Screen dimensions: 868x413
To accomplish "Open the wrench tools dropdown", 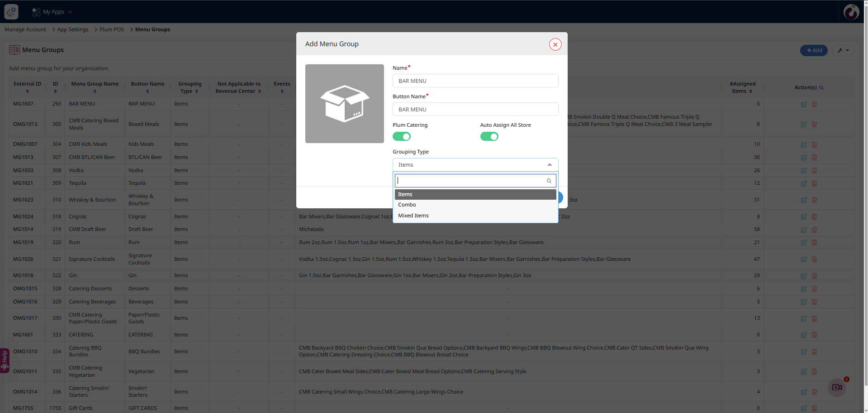I will (x=843, y=50).
